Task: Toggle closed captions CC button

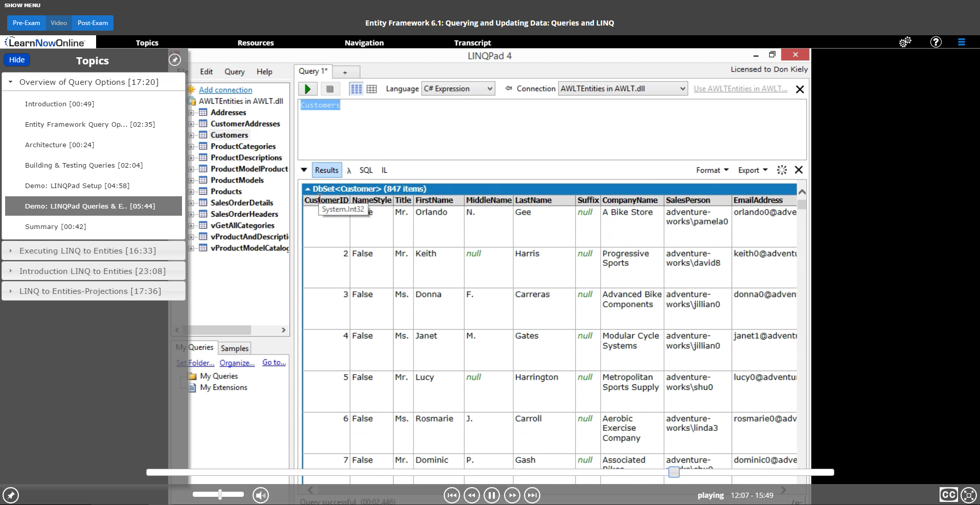Action: [x=948, y=495]
